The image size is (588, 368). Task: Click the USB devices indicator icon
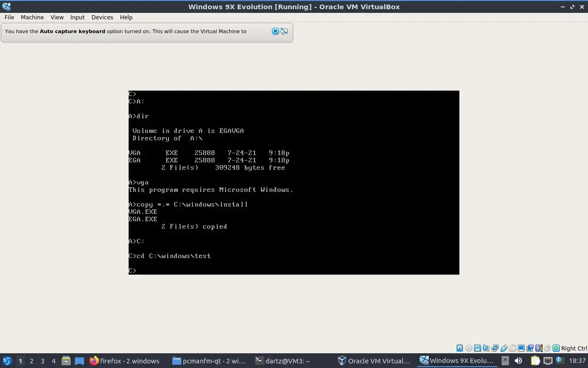click(x=504, y=348)
